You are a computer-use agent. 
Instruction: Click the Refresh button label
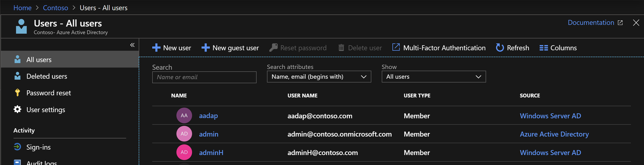tap(518, 48)
